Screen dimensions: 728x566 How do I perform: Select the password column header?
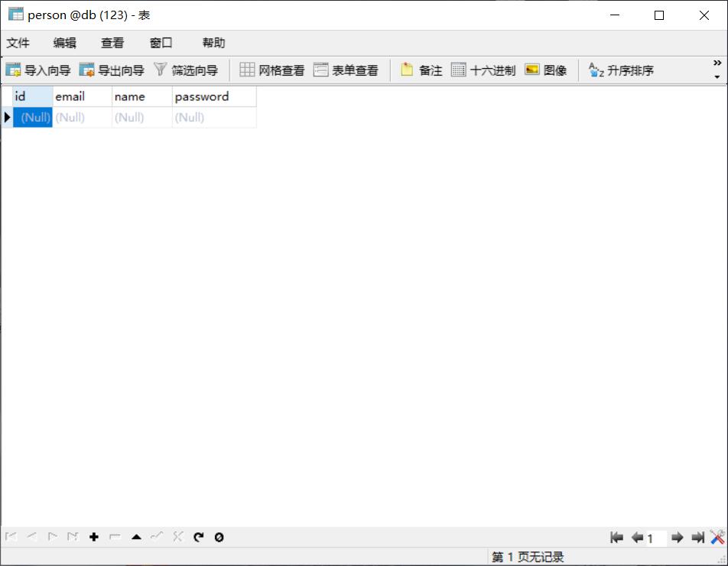click(x=201, y=96)
